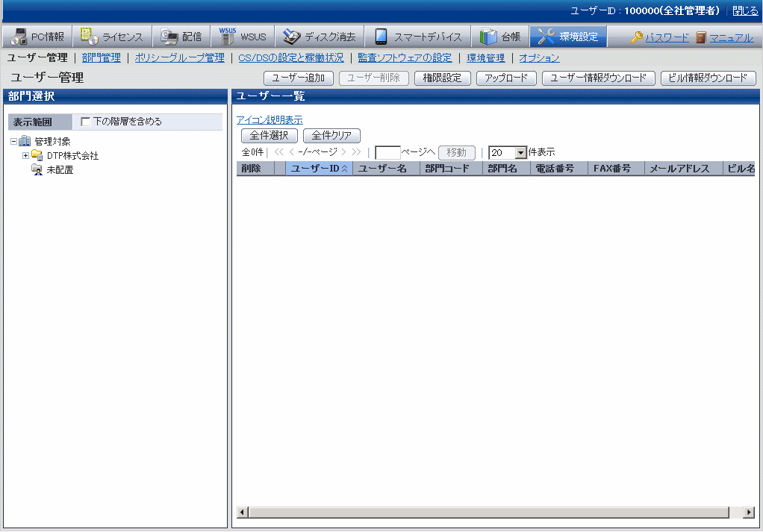Click ユーザー情報ダウンロード button
The height and width of the screenshot is (532, 763).
pos(599,78)
